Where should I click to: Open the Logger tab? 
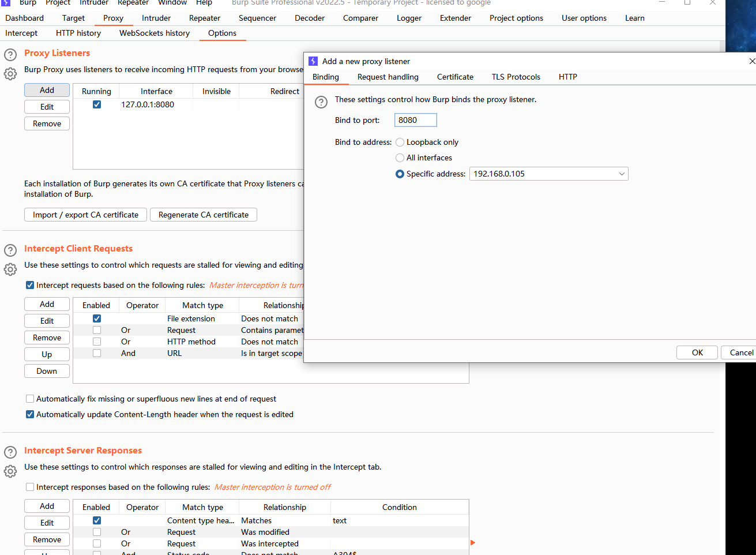coord(409,18)
